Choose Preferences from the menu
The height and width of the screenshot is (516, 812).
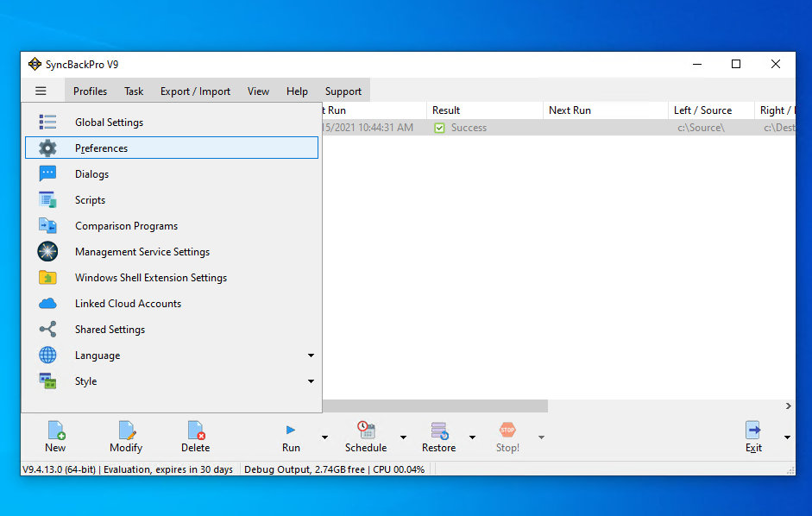point(172,148)
